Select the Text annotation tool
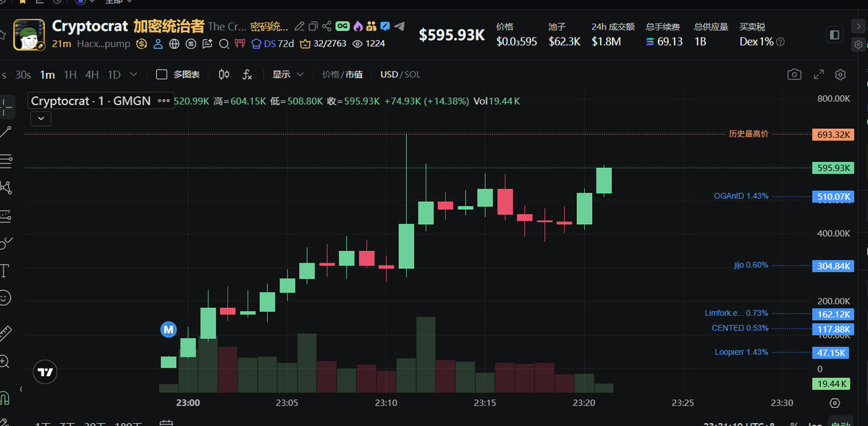Screen dimensions: 868x426 (4, 270)
